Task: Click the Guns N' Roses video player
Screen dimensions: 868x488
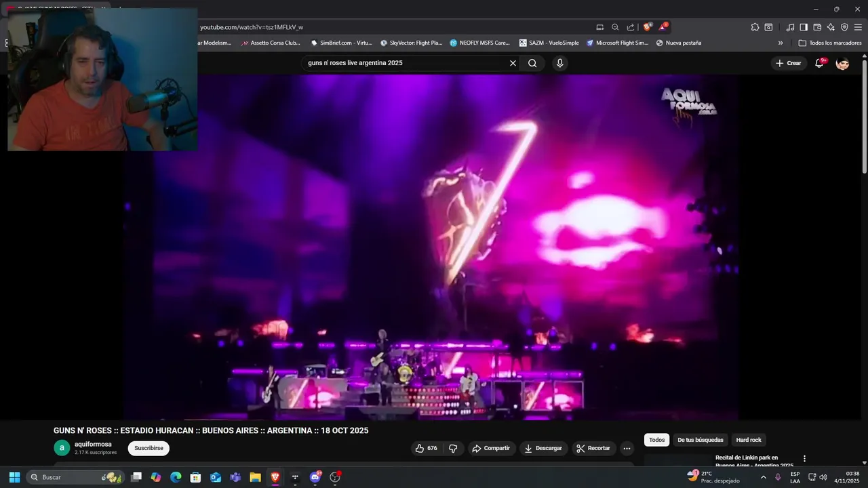Action: point(431,247)
